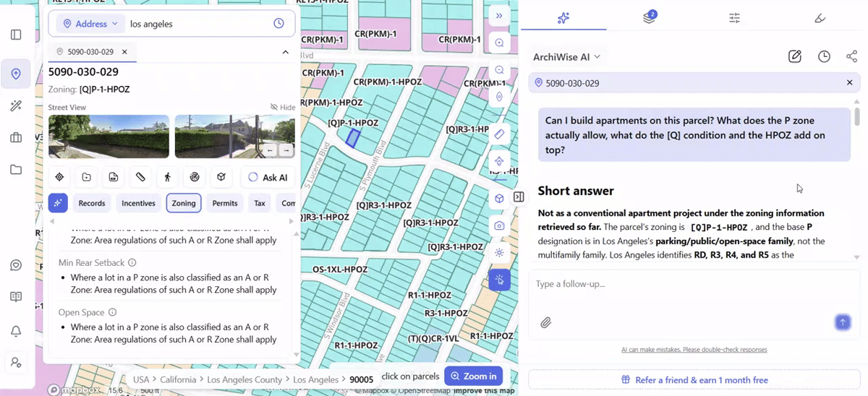The image size is (868, 396).
Task: Open the radar nearby search icon
Action: tap(194, 177)
